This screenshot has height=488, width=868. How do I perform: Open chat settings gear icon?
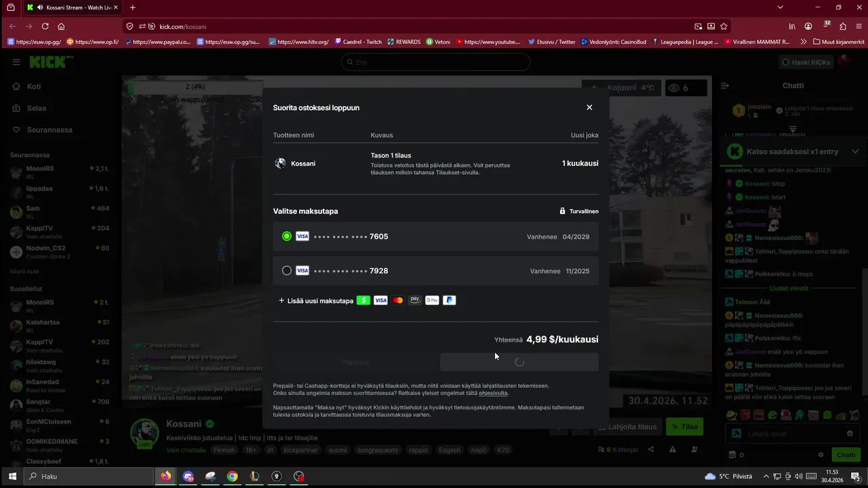[x=821, y=455]
